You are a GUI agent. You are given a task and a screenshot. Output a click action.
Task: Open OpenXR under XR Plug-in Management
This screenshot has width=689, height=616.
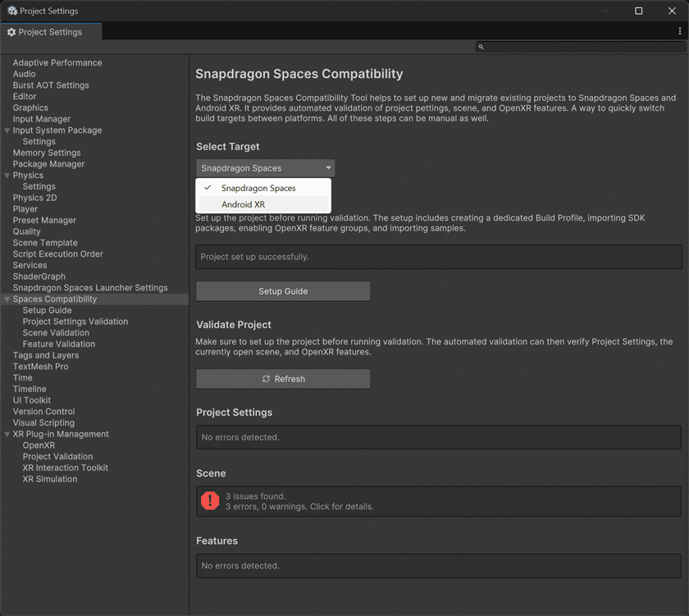(39, 445)
